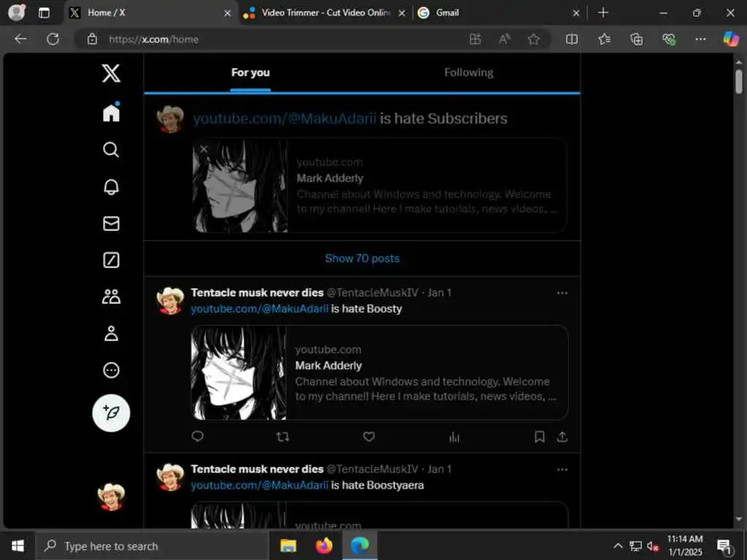The height and width of the screenshot is (560, 747).
Task: Open the Communities icon in sidebar
Action: click(111, 297)
